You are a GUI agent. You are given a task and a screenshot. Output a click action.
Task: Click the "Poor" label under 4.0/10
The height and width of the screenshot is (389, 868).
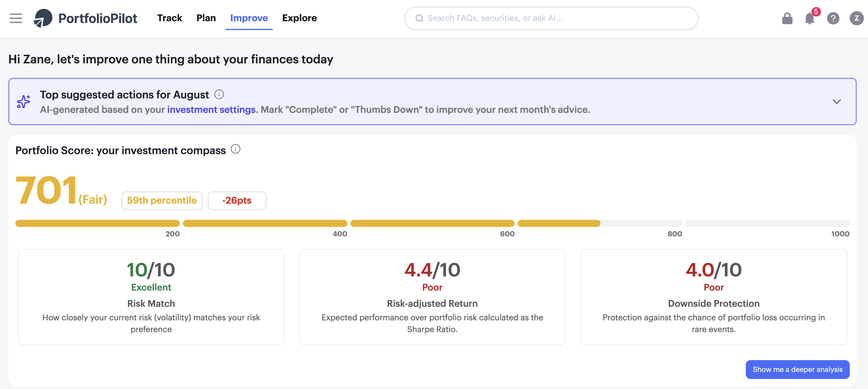[x=713, y=287]
